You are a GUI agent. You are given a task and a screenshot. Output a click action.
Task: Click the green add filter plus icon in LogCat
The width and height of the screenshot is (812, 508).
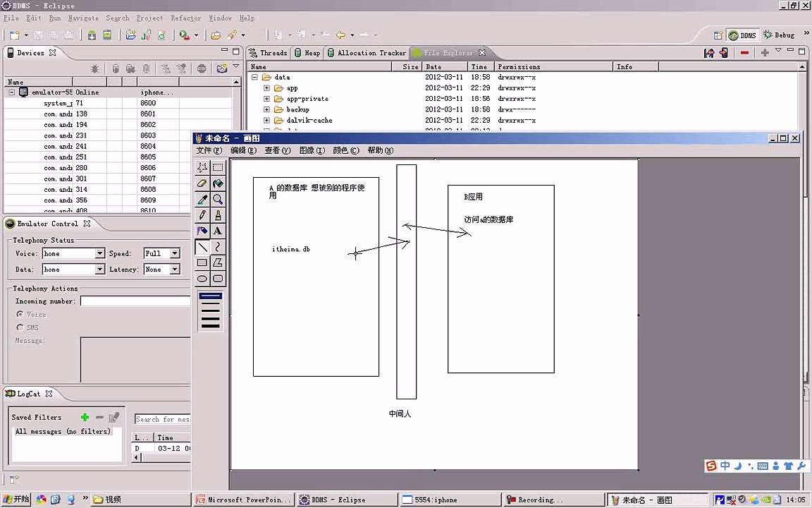(85, 417)
